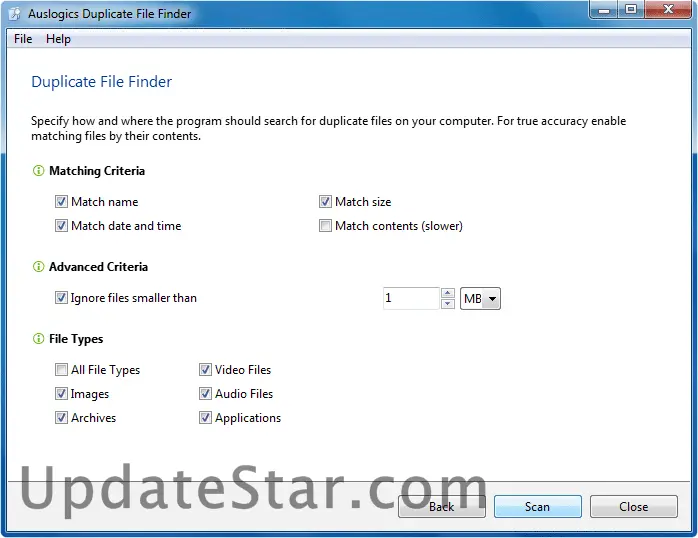This screenshot has height=538, width=698.
Task: Decrease file size with down spinner arrow
Action: 447,303
